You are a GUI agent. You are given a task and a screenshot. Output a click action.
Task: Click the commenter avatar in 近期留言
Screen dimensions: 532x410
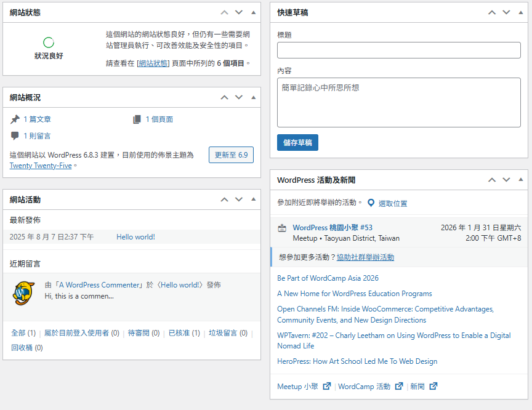(x=23, y=293)
